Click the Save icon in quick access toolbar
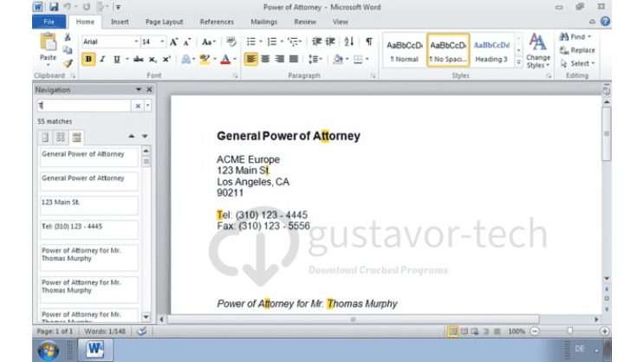This screenshot has width=644, height=362. (x=54, y=7)
